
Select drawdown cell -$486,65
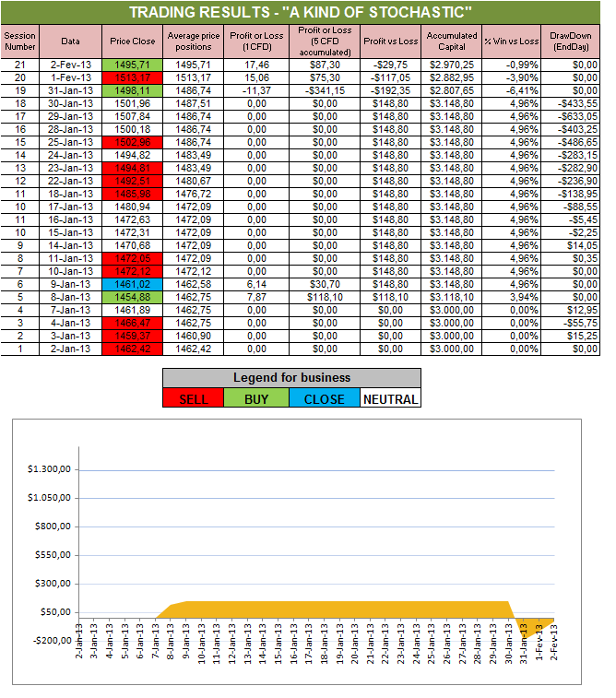[x=571, y=142]
